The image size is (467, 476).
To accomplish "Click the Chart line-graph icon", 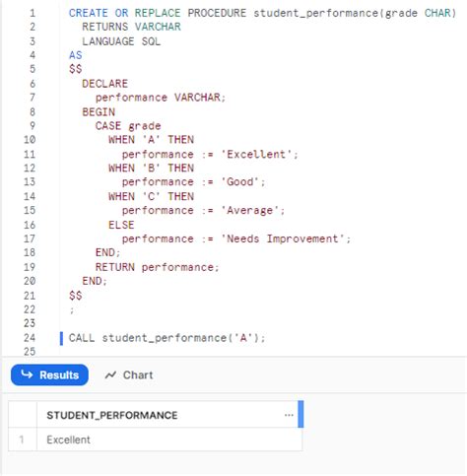I will (110, 374).
